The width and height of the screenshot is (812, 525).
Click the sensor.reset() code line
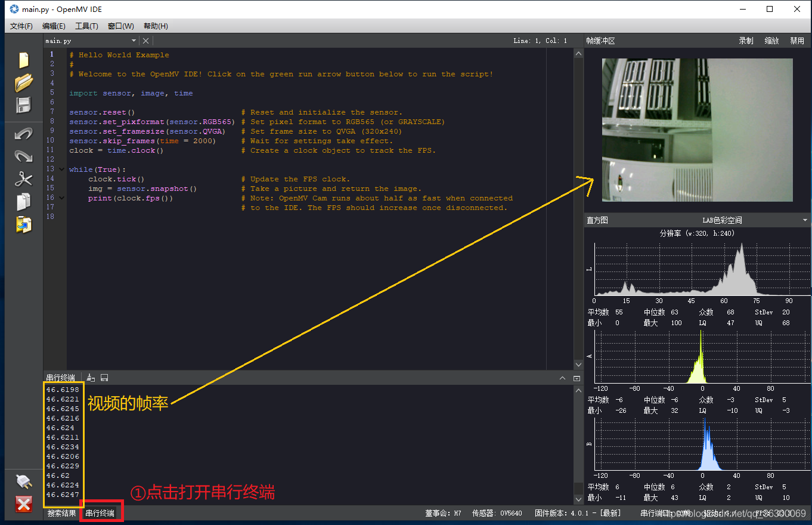(x=102, y=112)
